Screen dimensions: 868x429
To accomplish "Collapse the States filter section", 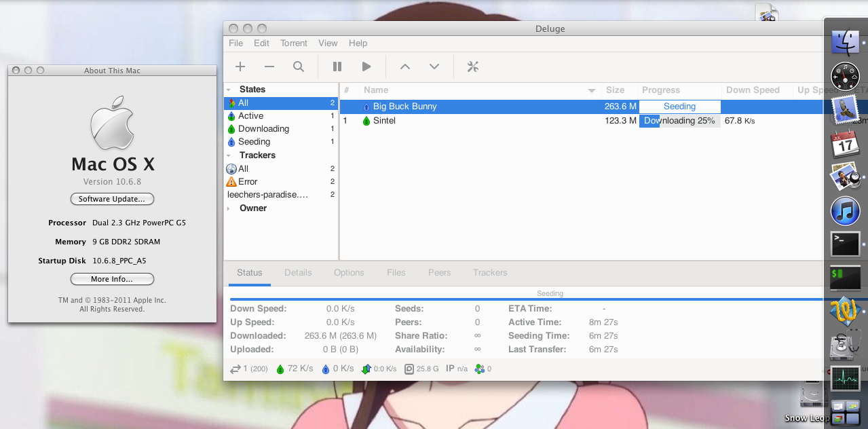I will (229, 90).
